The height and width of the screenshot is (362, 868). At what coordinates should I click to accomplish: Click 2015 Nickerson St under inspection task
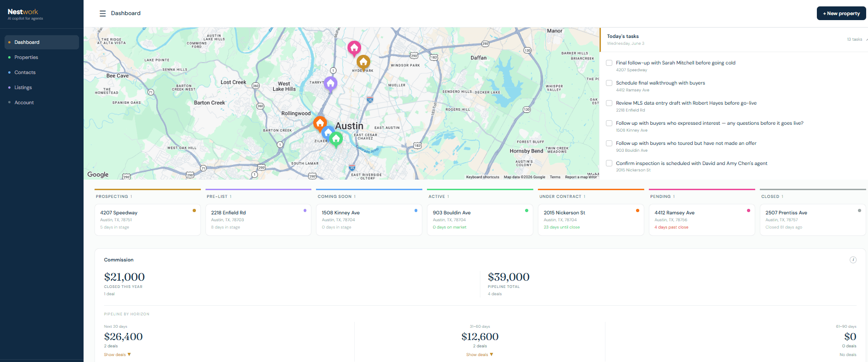633,170
